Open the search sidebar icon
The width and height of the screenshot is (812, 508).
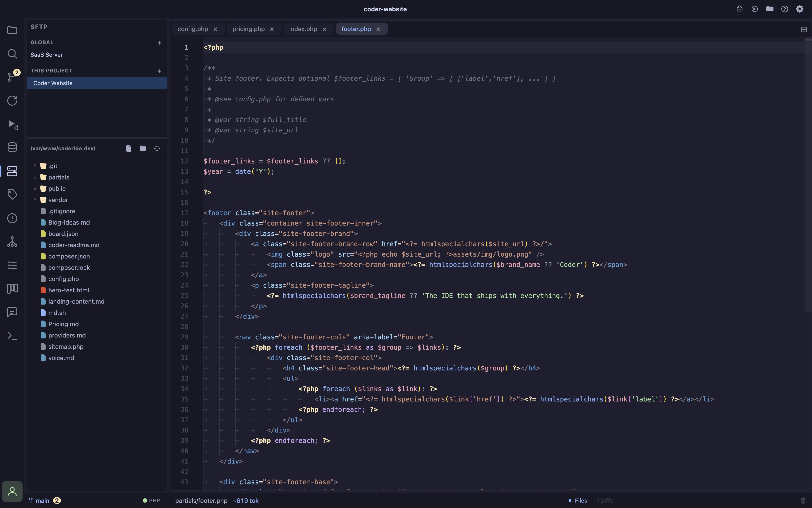point(12,54)
